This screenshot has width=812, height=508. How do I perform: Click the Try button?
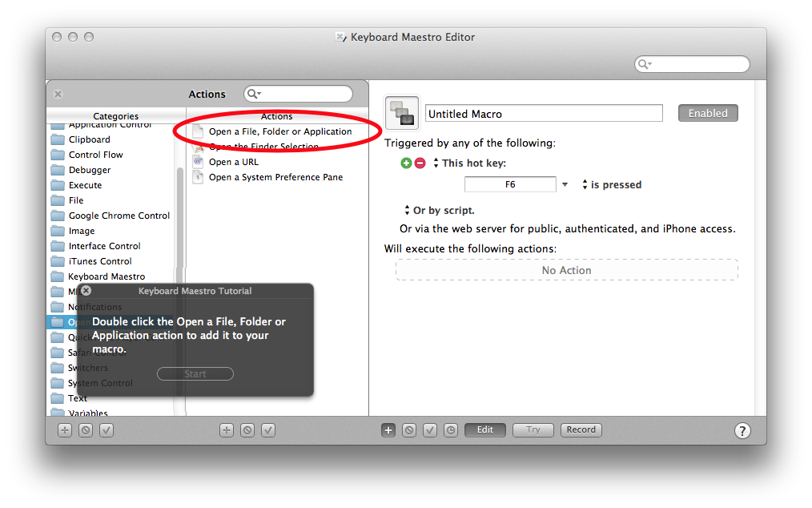click(x=533, y=429)
